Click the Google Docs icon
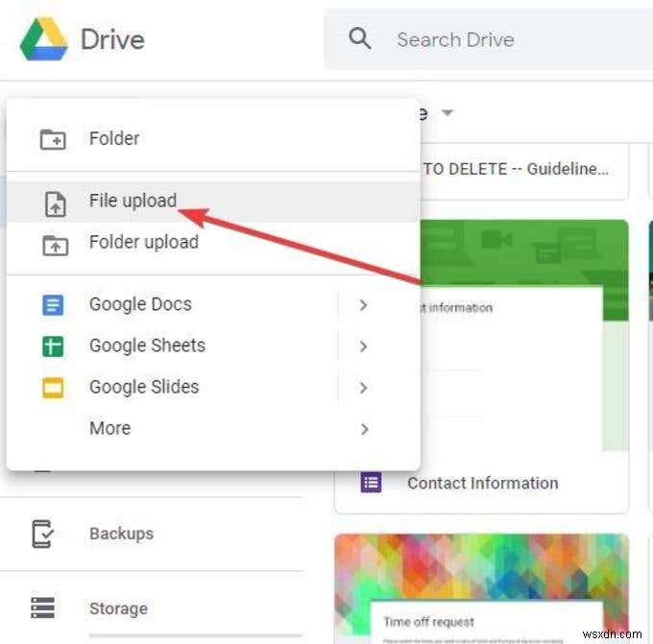Viewport: 653px width, 644px height. click(x=53, y=305)
